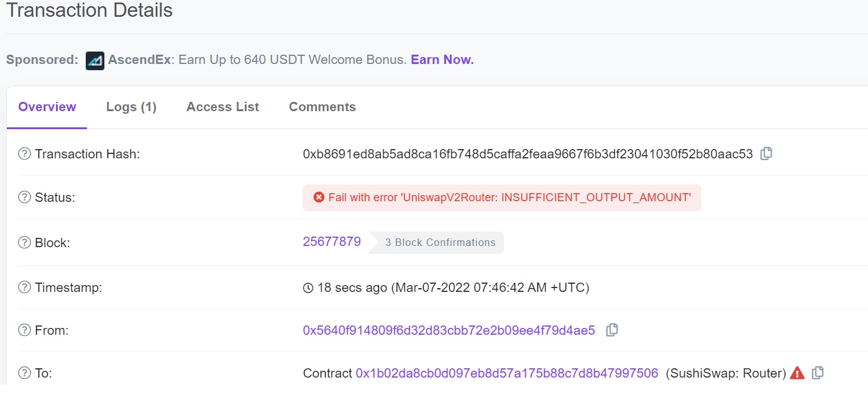Click the help icon beside Transaction Hash
The width and height of the screenshot is (868, 395).
24,154
